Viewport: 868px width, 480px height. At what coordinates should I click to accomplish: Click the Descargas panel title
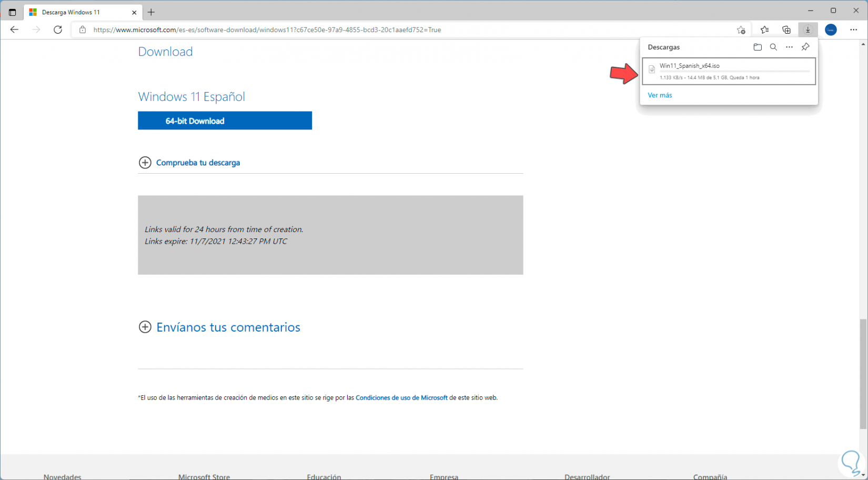click(664, 47)
